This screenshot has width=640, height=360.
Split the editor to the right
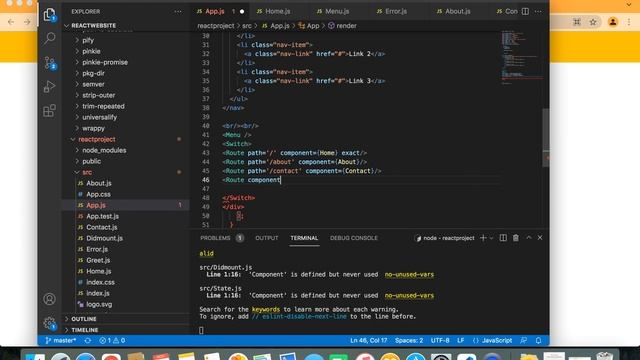(x=525, y=11)
